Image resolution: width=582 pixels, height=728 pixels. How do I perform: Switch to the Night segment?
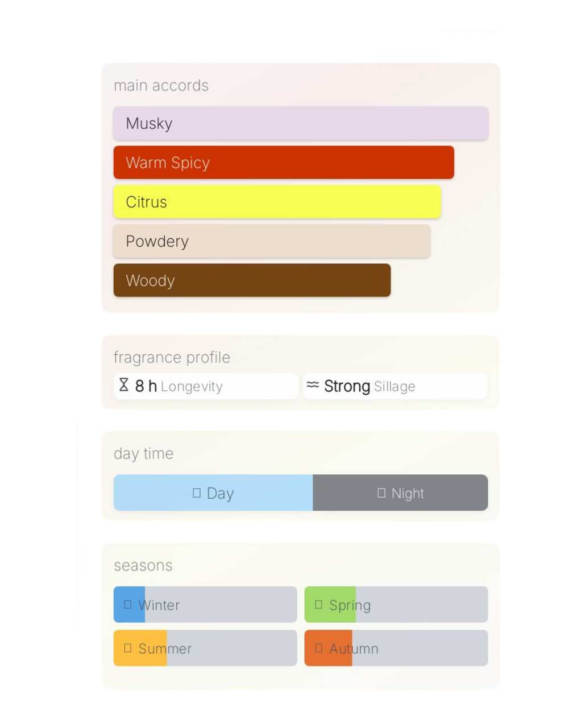[400, 493]
